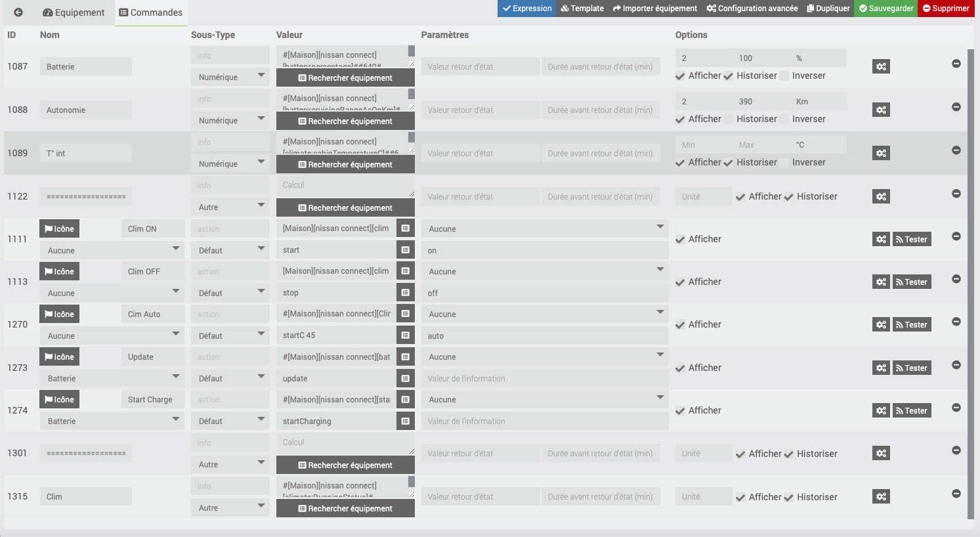Enable Historiser for Autonomie row
This screenshot has width=980, height=537.
728,119
